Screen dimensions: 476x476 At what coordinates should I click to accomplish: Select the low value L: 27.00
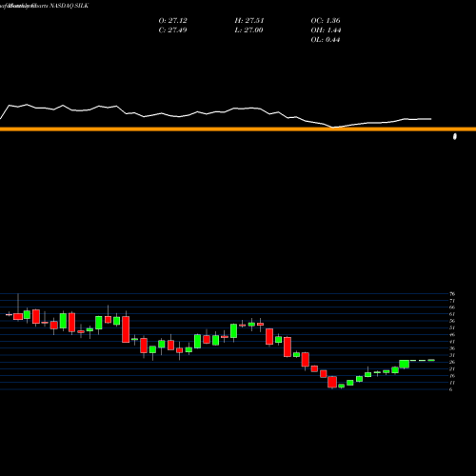click(249, 30)
